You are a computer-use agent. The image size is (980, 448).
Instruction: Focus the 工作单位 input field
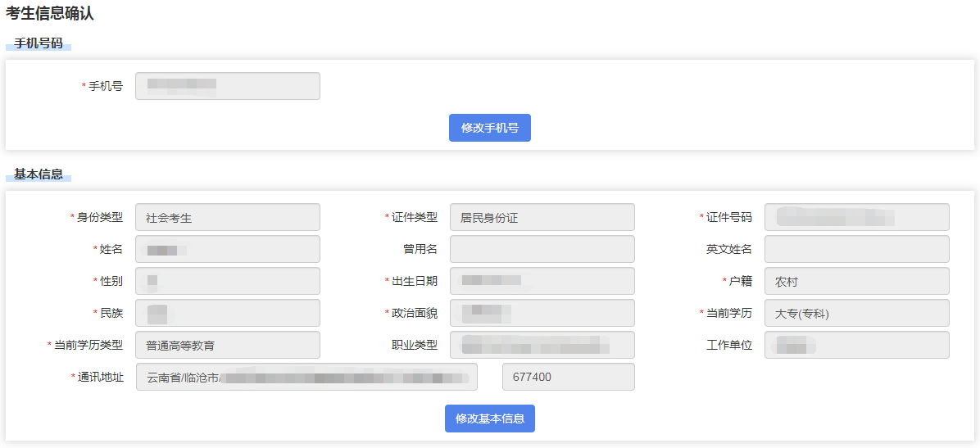click(856, 346)
